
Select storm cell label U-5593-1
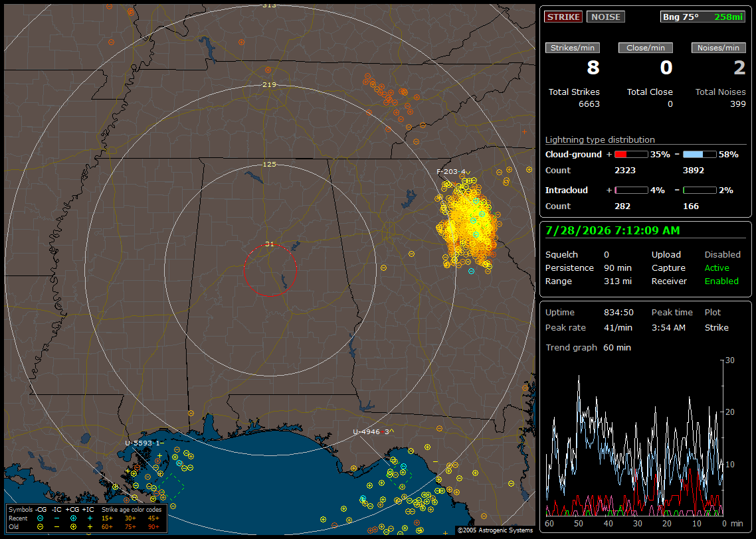[x=144, y=443]
